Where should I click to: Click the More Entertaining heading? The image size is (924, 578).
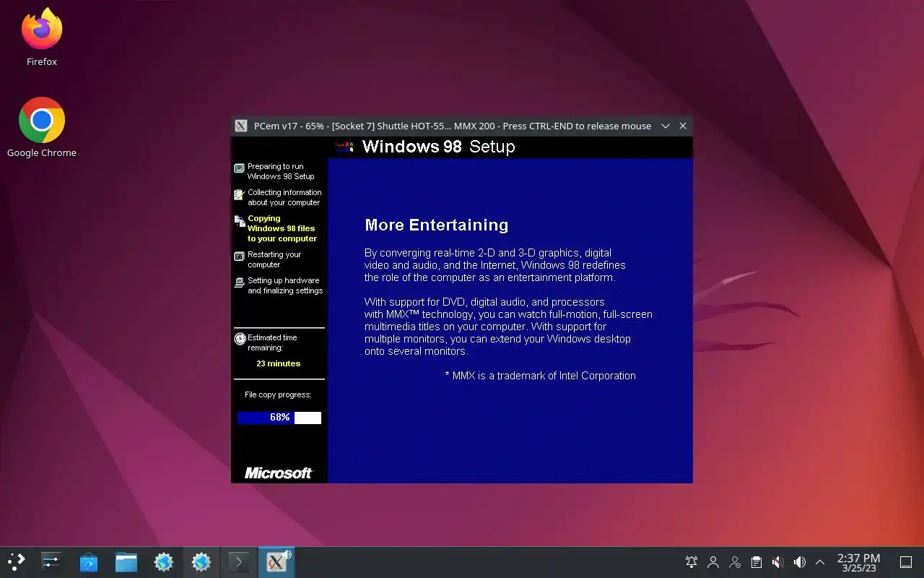pos(436,225)
